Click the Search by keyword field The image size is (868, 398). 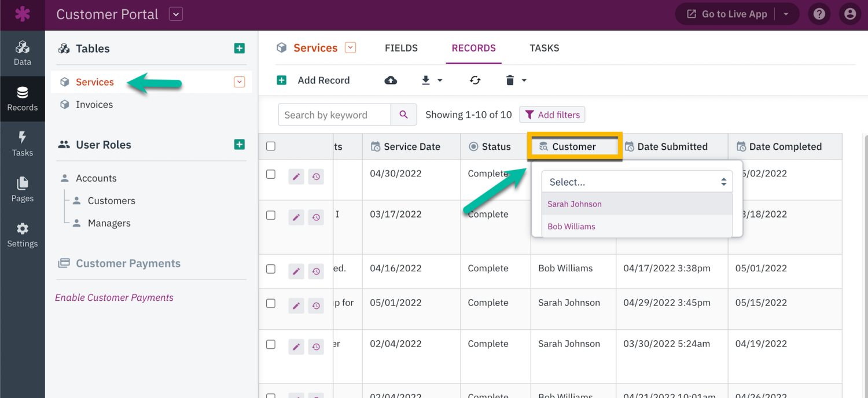[x=334, y=115]
